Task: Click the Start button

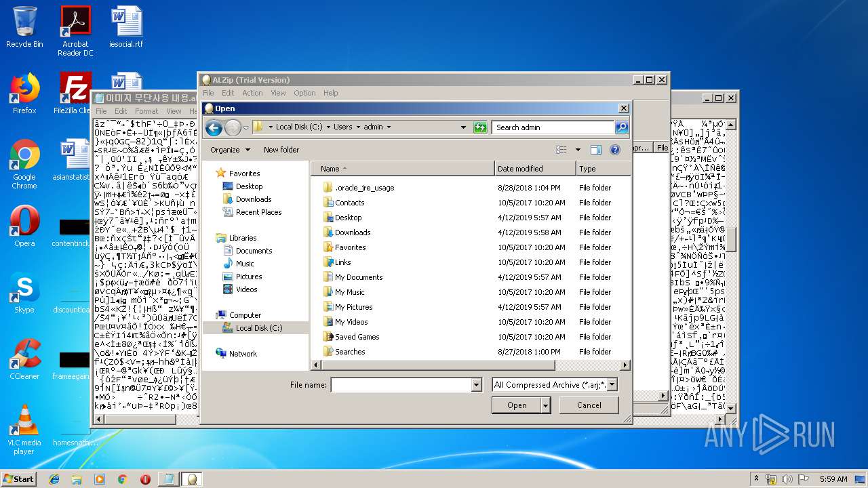Action: point(18,479)
